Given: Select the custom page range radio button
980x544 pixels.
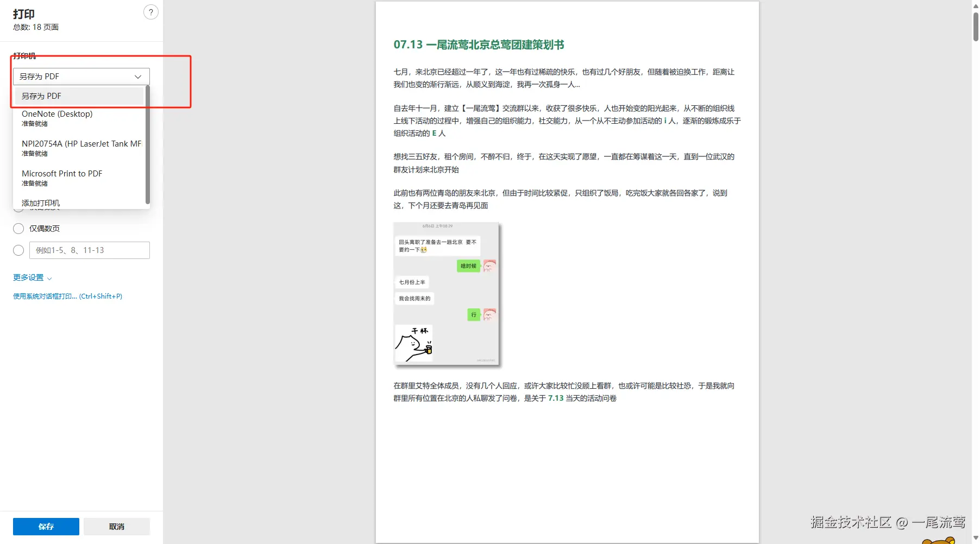Looking at the screenshot, I should click(18, 250).
